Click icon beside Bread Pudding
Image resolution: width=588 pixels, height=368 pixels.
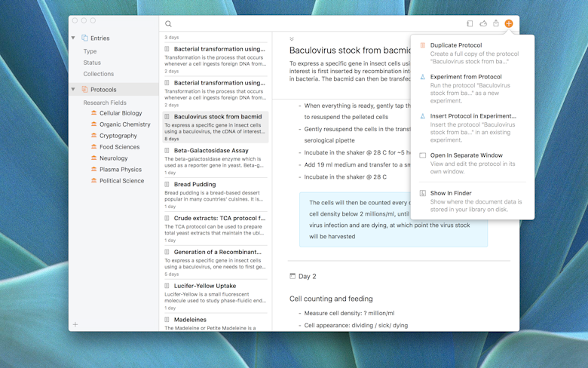pyautogui.click(x=167, y=184)
